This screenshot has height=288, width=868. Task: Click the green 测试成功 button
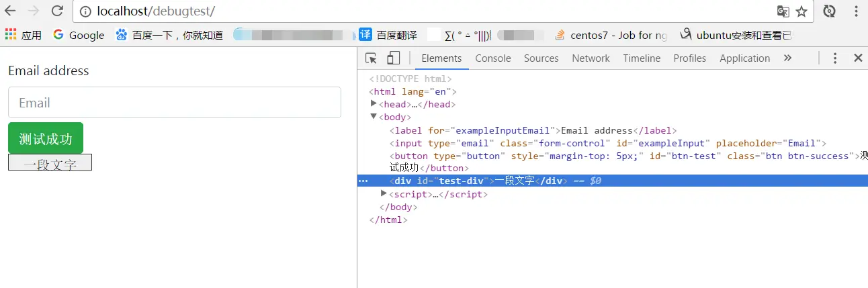[46, 138]
